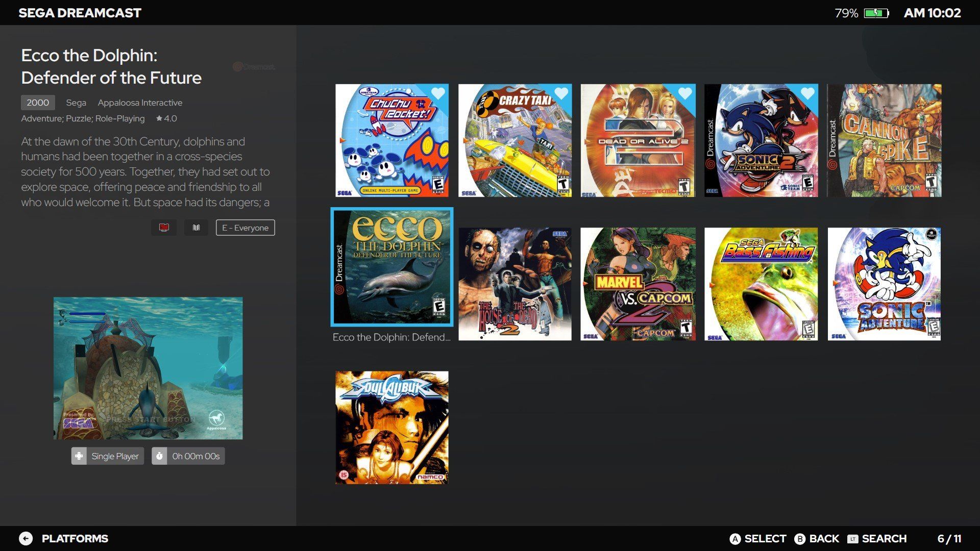Select the ChuChu Rocket game cover

click(392, 141)
